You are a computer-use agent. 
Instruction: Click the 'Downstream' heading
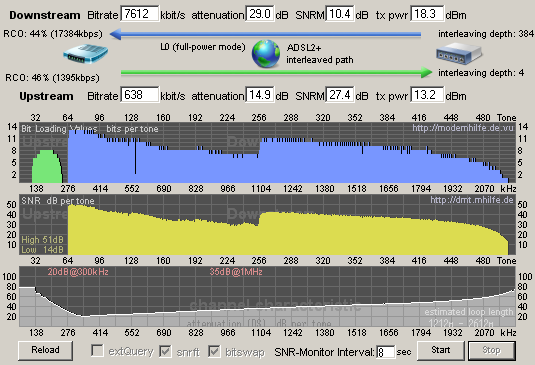45,15
